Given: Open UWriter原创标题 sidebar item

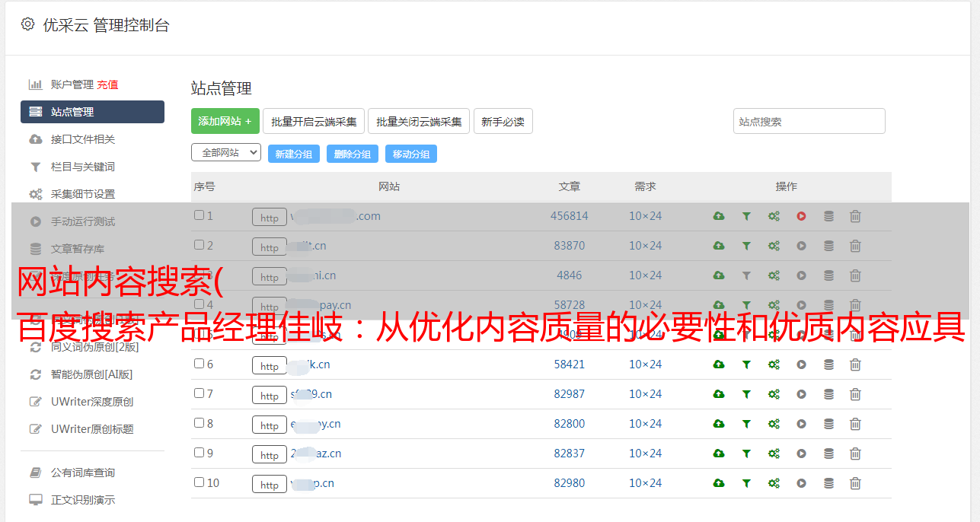Looking at the screenshot, I should [x=92, y=429].
